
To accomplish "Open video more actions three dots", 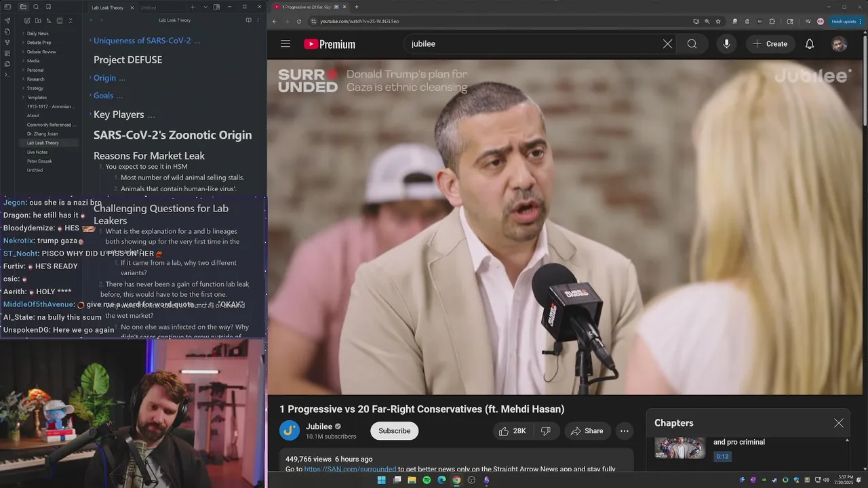I will point(625,431).
